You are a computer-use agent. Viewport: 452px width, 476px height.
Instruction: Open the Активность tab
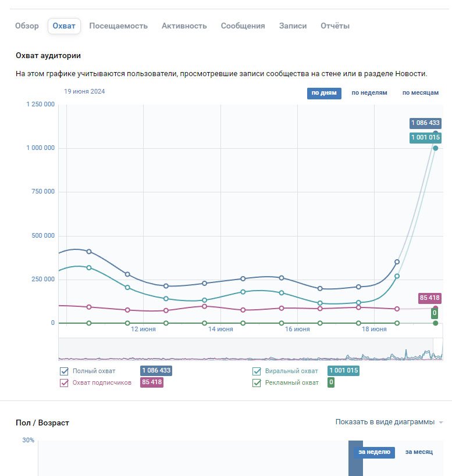point(184,26)
